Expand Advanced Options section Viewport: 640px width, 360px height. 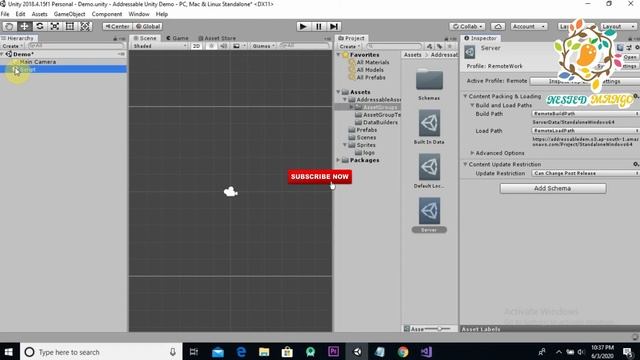click(472, 153)
